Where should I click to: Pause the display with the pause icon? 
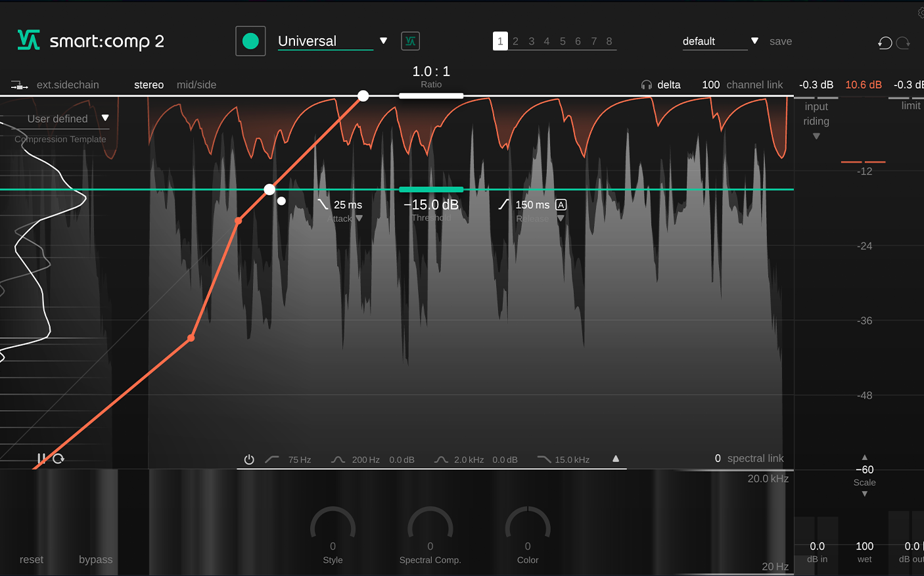point(41,458)
